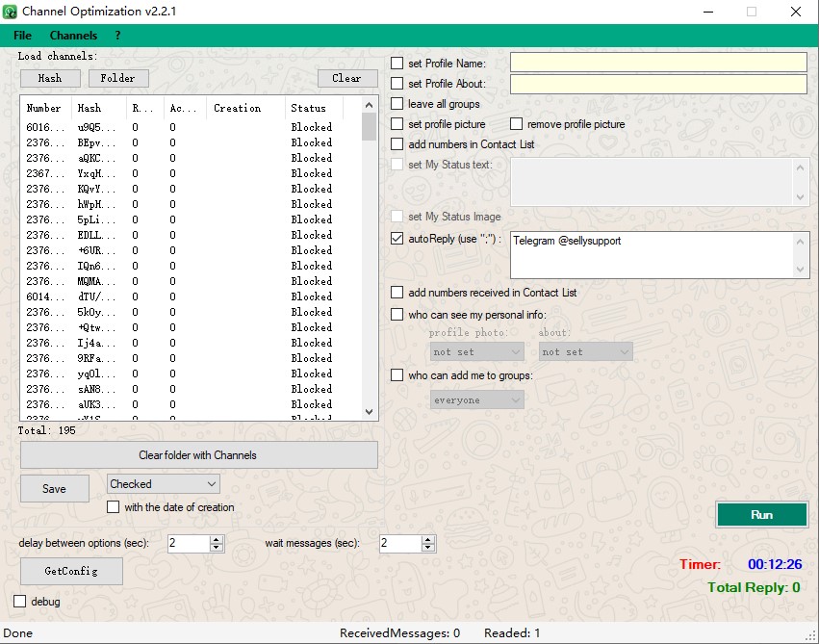This screenshot has height=644, width=819.
Task: Decrease delay between options spinner
Action: coord(217,548)
